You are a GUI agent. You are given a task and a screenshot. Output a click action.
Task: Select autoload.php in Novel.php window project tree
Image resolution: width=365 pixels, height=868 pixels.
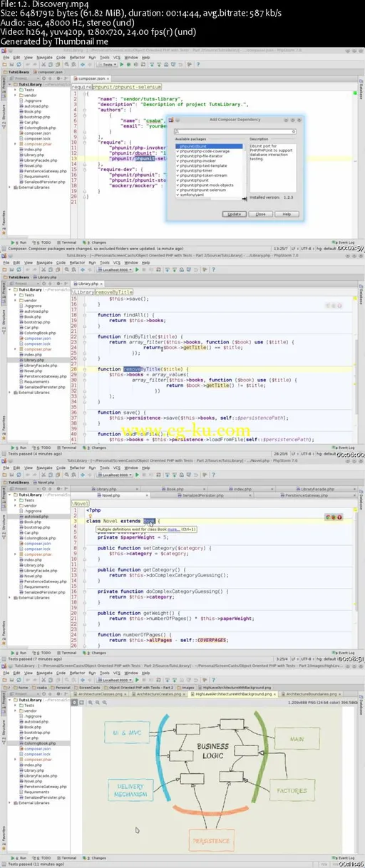coord(36,516)
